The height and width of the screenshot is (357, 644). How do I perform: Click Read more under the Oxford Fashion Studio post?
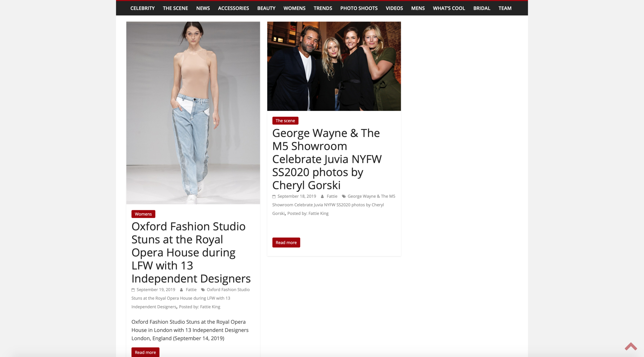[145, 352]
